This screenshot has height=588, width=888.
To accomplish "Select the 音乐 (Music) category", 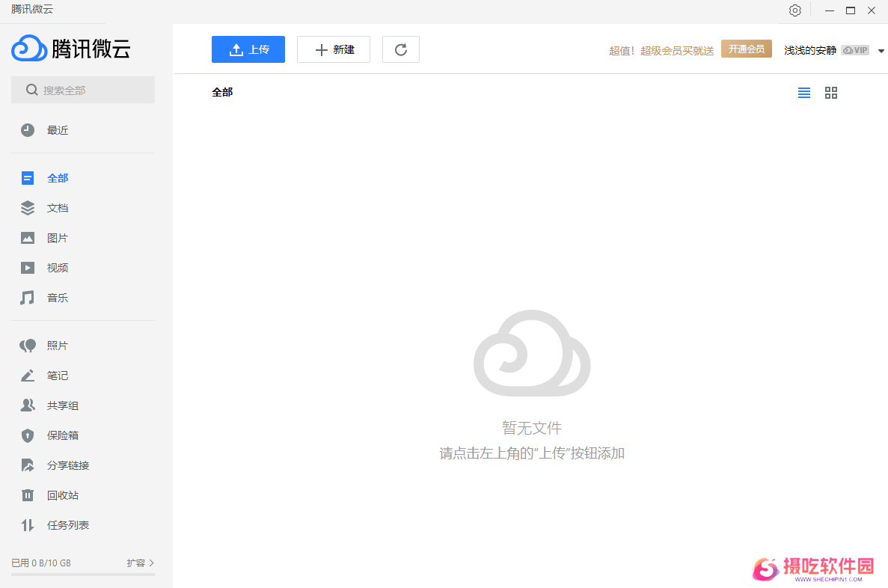I will [x=58, y=297].
